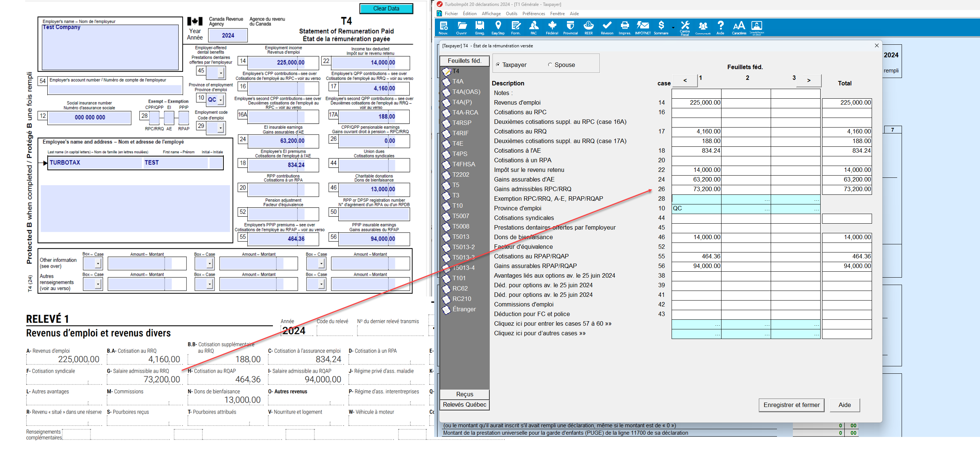Screen dimensions: 980x451
Task: Open the dropdown arrow beside Sommaire
Action: (673, 28)
